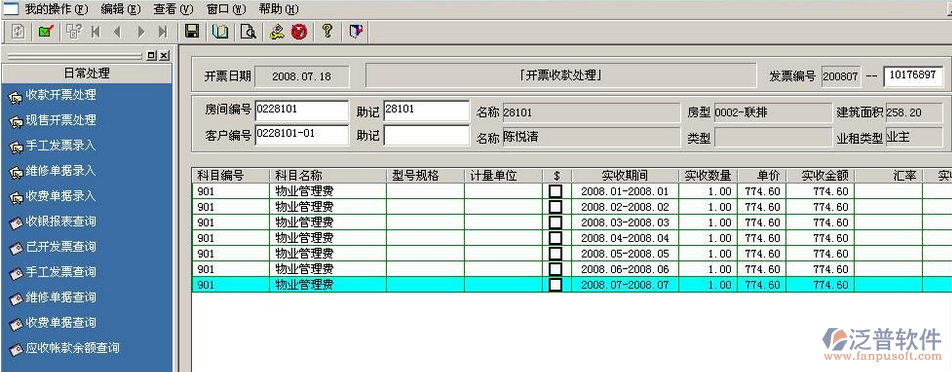
Task: Open the document preview magnifier icon
Action: 248,32
